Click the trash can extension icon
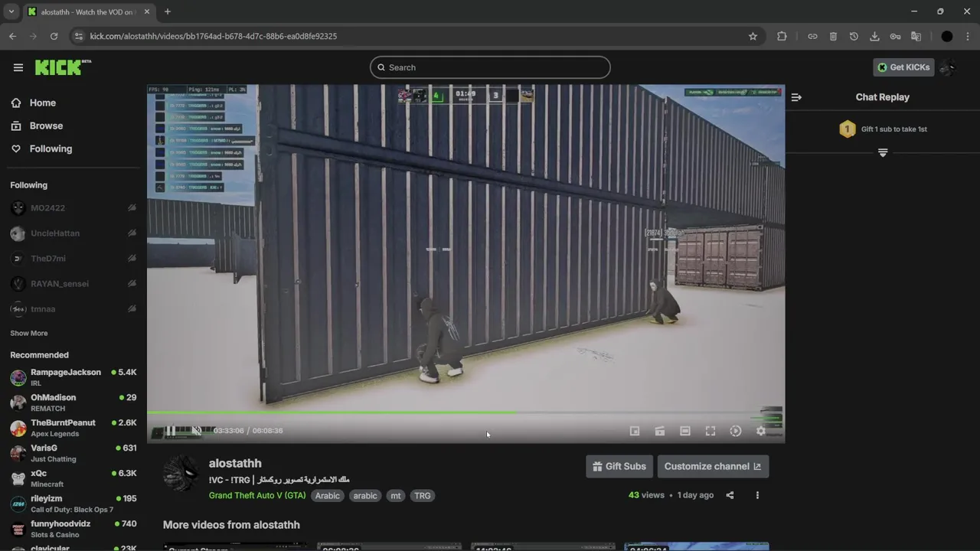This screenshot has height=551, width=980. click(x=833, y=36)
